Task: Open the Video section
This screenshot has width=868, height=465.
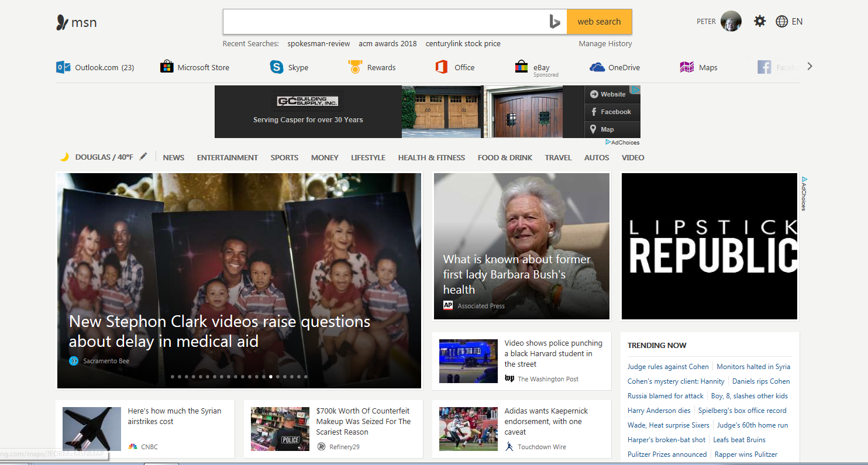Action: [633, 157]
